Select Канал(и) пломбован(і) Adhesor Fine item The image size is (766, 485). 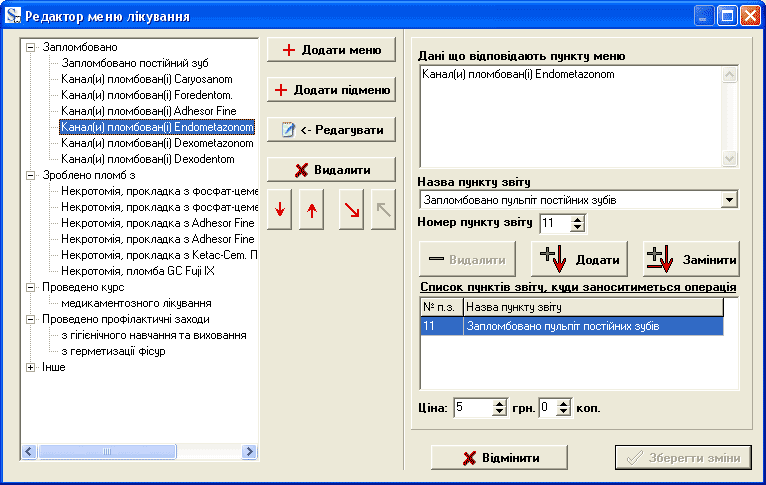(149, 111)
